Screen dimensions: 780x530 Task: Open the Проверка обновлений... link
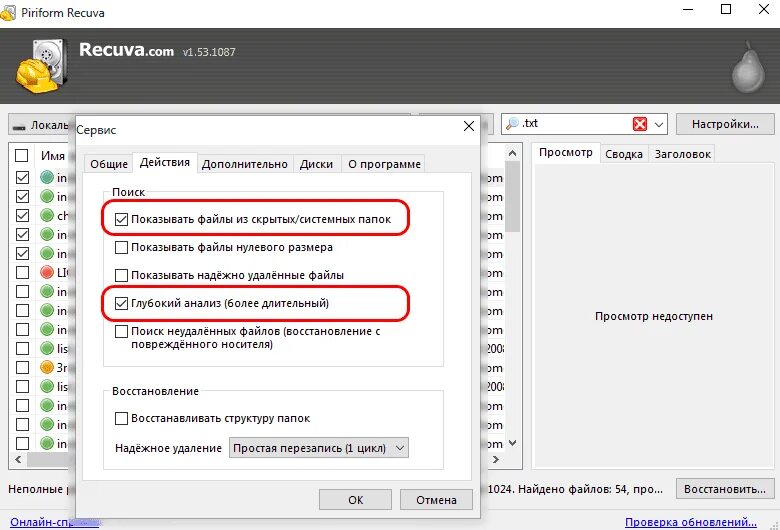point(691,522)
